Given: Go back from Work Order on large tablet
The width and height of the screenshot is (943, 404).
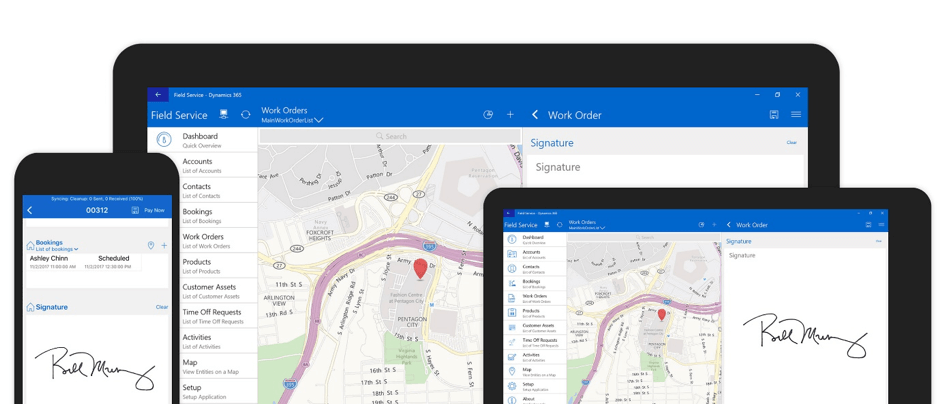Looking at the screenshot, I should (x=535, y=115).
